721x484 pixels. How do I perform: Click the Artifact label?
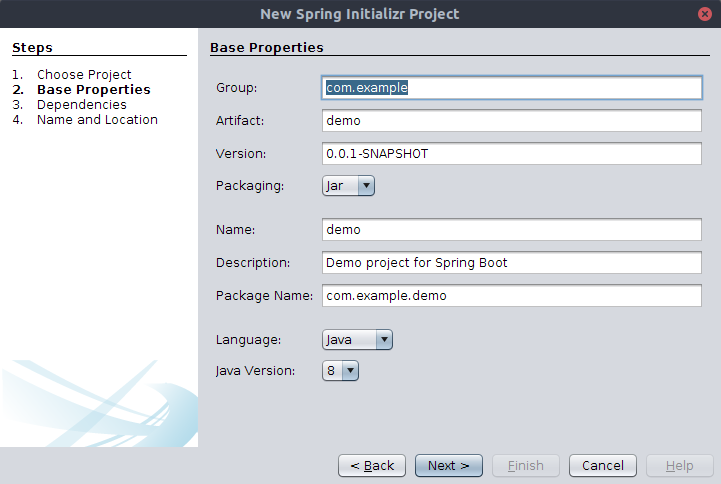(240, 120)
